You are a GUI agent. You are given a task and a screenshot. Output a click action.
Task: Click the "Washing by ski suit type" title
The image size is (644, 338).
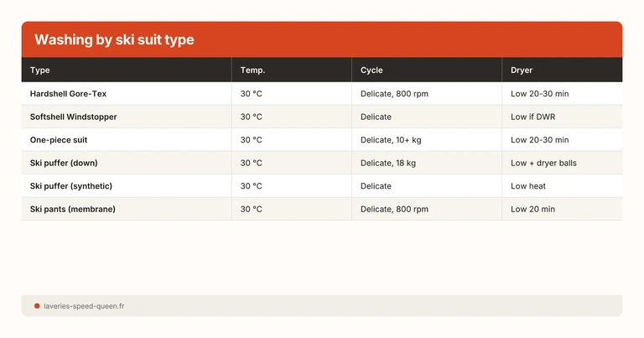(114, 40)
